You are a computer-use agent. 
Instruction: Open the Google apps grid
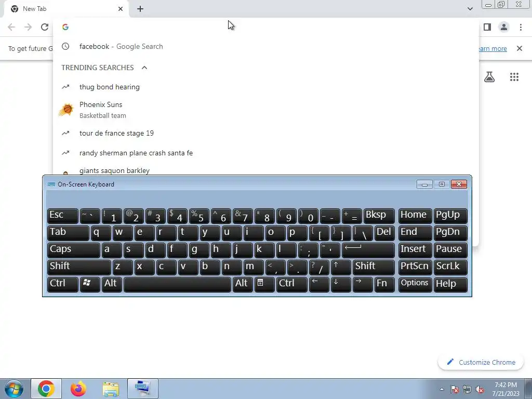pyautogui.click(x=514, y=77)
